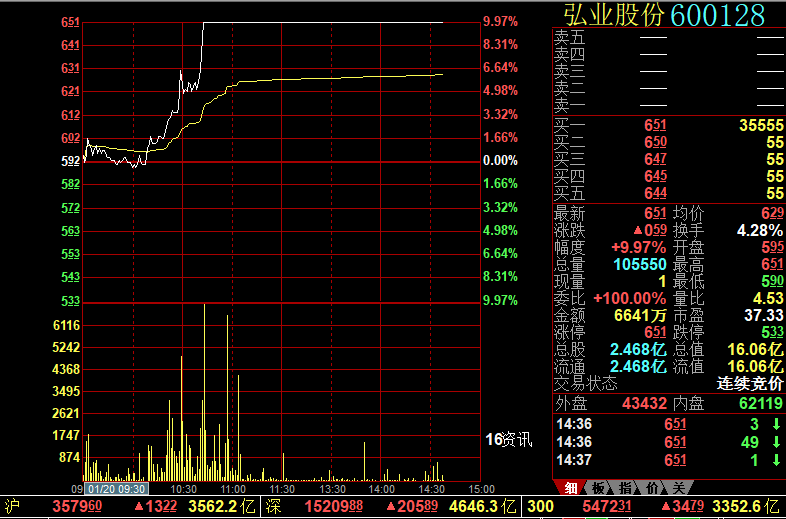Image resolution: width=786 pixels, height=519 pixels.
Task: Click the stock name 弘业股份
Action: pos(614,15)
